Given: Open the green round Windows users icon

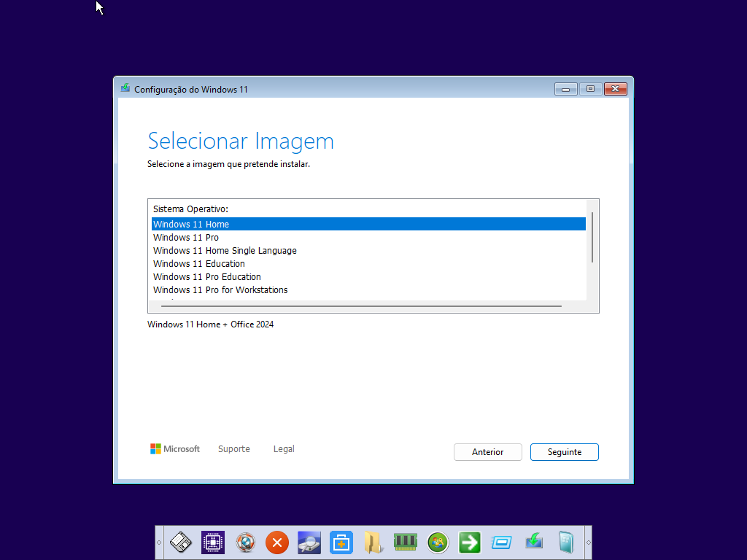Looking at the screenshot, I should click(x=438, y=542).
